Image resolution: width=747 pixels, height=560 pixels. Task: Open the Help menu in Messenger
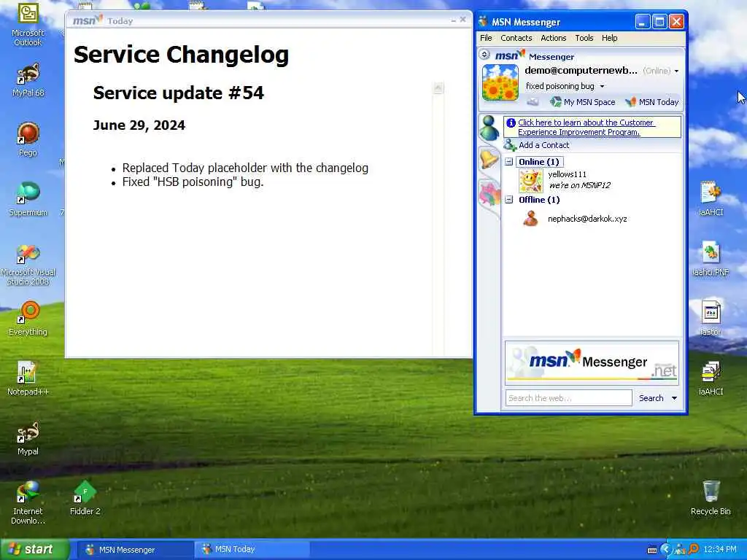pos(609,38)
